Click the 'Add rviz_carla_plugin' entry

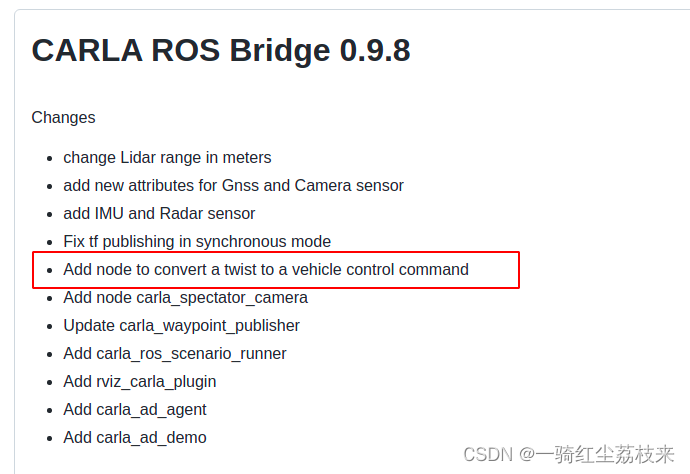(x=140, y=381)
